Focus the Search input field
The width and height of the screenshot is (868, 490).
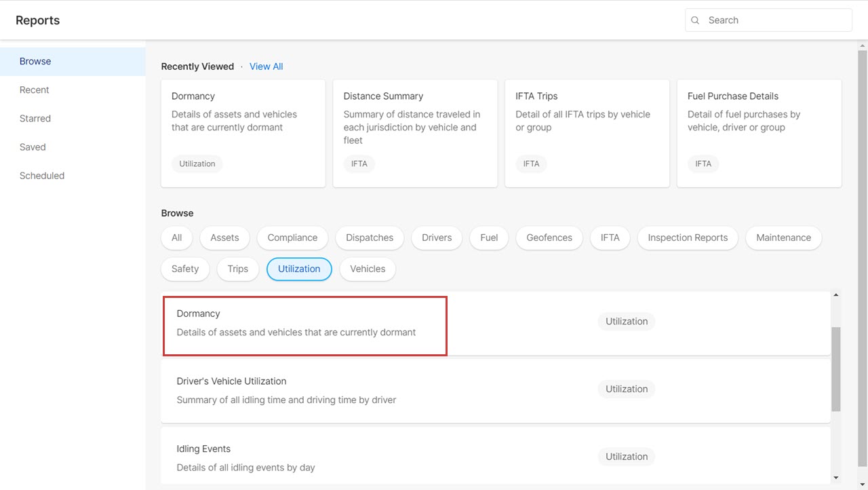pyautogui.click(x=768, y=20)
